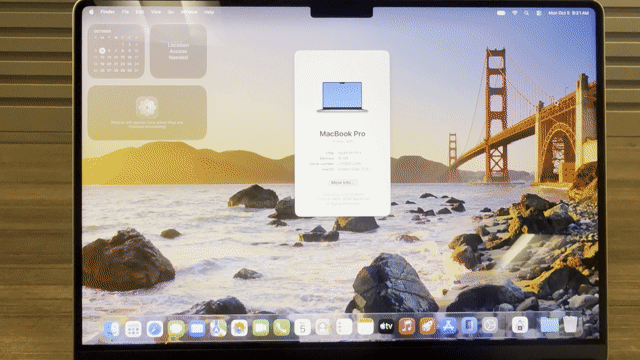Open the Messages app in Dock
Image resolution: width=640 pixels, height=360 pixels.
point(176,329)
